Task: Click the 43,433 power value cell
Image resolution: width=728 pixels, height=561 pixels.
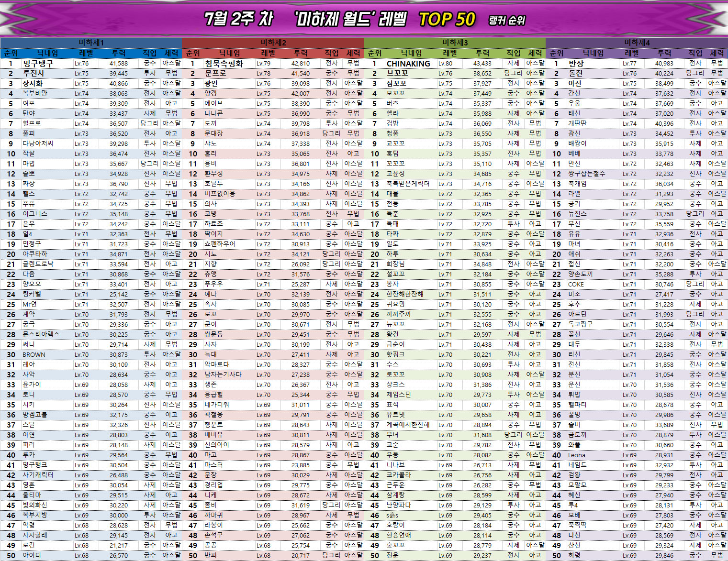Action: (x=482, y=64)
